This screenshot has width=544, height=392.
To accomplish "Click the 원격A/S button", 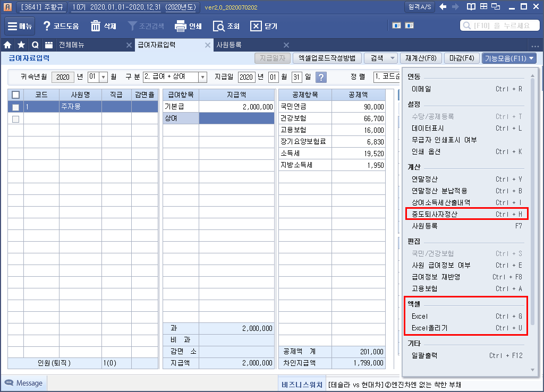I will (420, 7).
